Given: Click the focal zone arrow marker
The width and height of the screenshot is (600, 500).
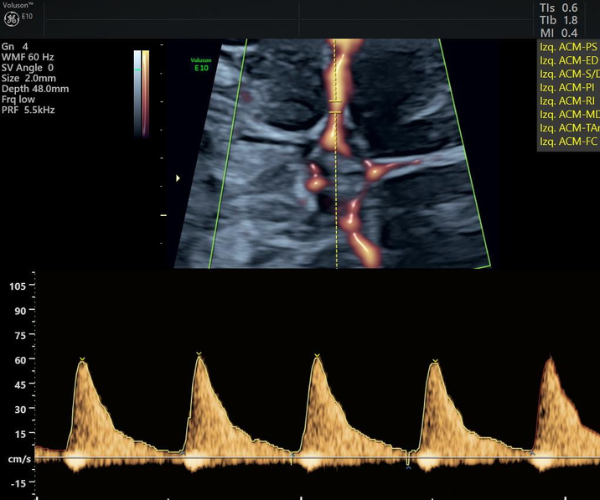Looking at the screenshot, I should point(178,178).
